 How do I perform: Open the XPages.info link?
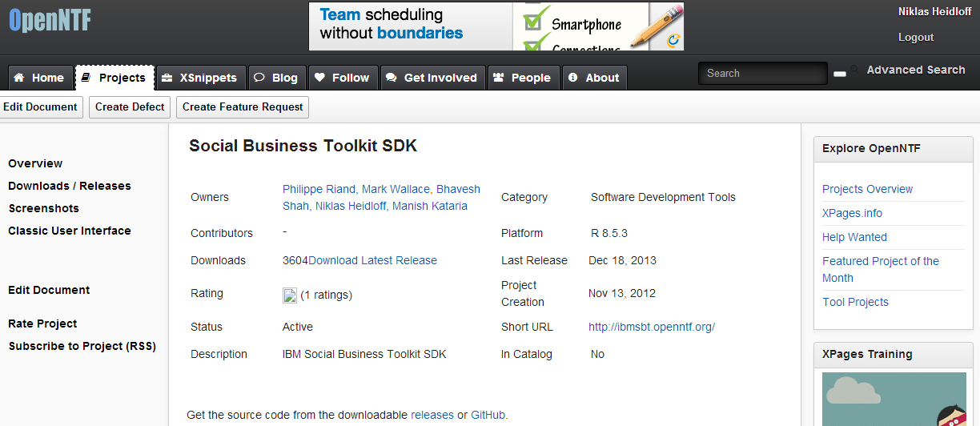pyautogui.click(x=852, y=213)
